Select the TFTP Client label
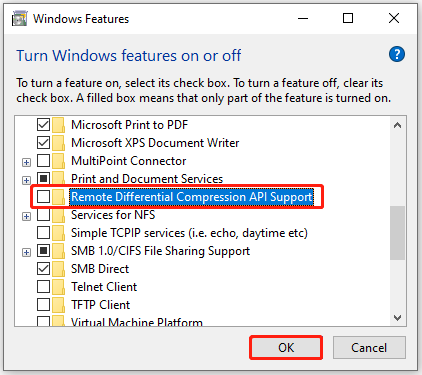The height and width of the screenshot is (375, 422). 100,305
